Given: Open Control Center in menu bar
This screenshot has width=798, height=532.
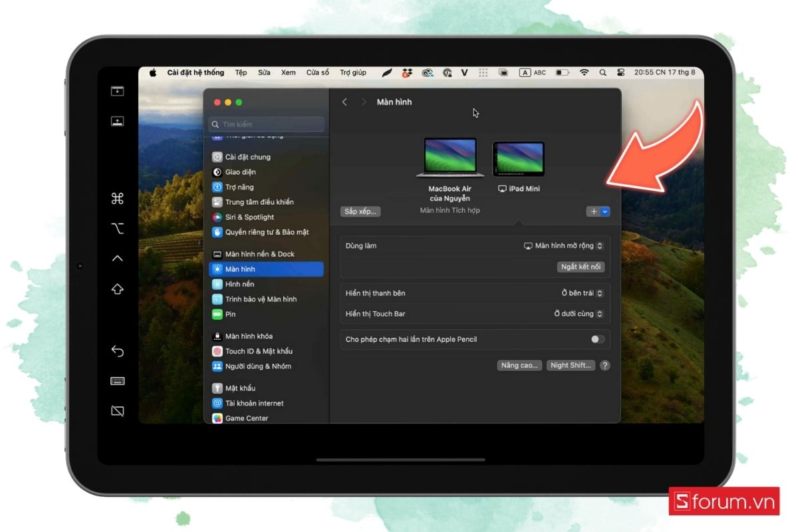Looking at the screenshot, I should pyautogui.click(x=621, y=72).
